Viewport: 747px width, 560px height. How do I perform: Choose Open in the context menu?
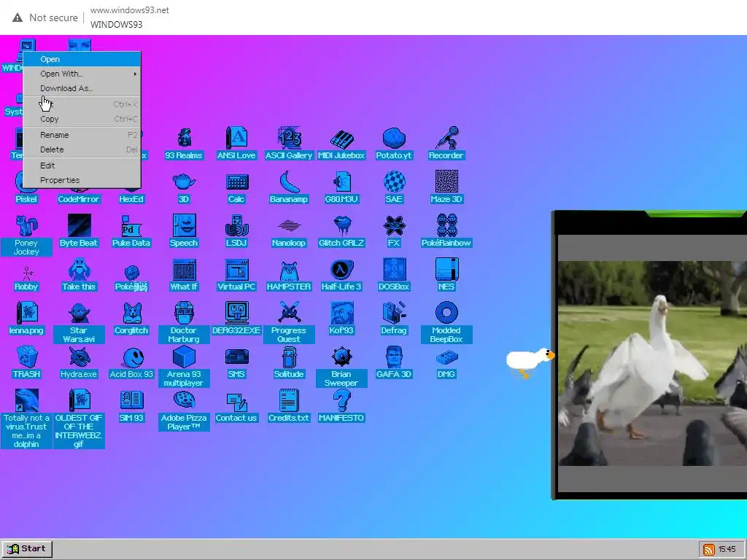82,59
